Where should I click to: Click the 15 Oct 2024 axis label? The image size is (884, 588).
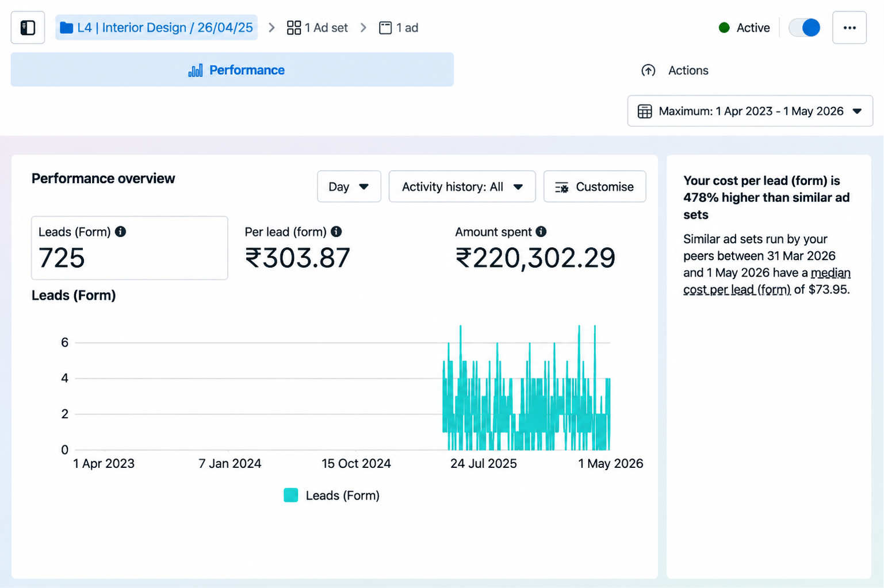(356, 463)
